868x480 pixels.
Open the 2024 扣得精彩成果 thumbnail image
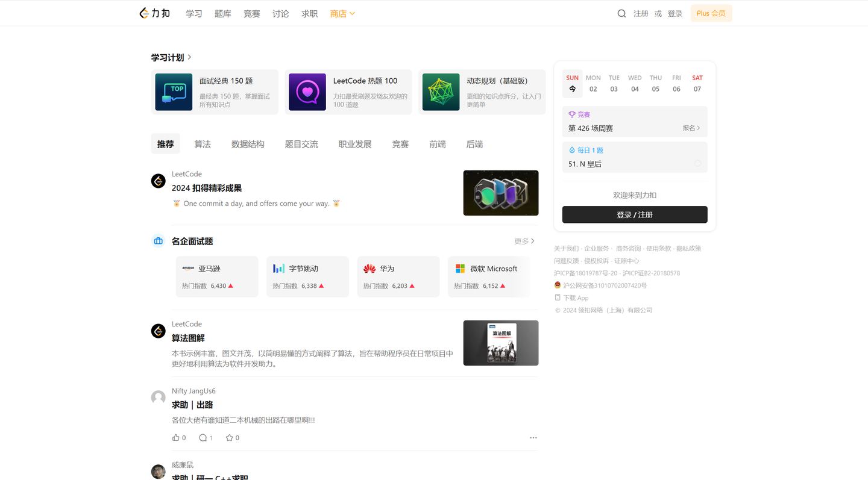501,193
